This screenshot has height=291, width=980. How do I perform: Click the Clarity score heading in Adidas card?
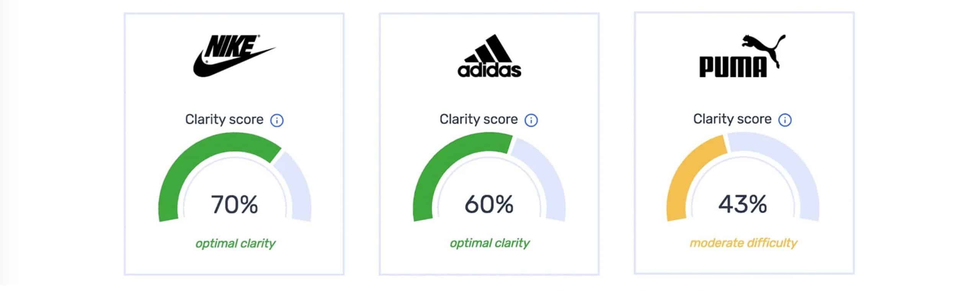[479, 119]
